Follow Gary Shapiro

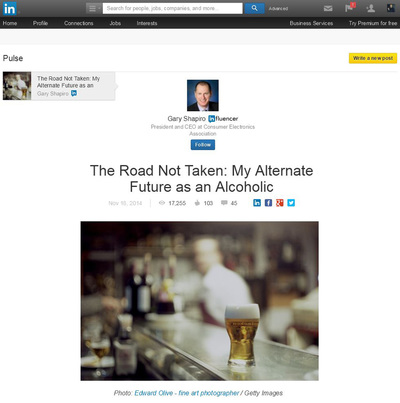[203, 145]
